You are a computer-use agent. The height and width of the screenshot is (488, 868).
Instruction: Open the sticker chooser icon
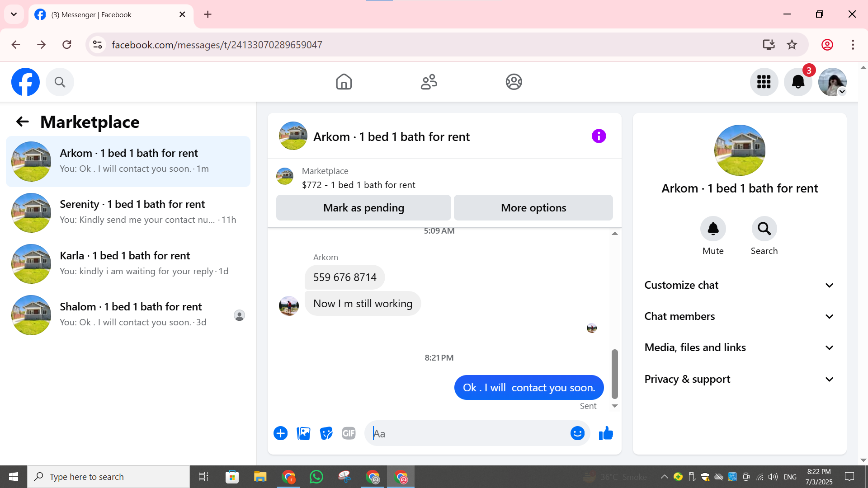tap(326, 433)
